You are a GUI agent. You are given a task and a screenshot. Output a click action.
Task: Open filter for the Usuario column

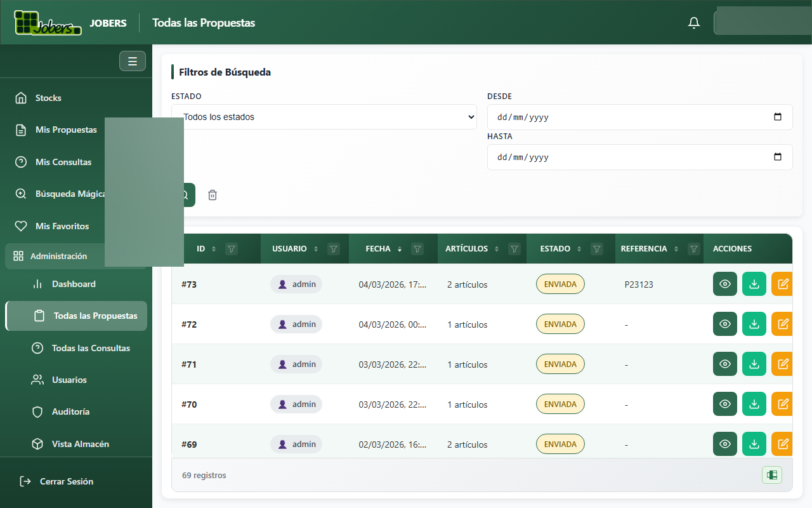[x=334, y=249]
